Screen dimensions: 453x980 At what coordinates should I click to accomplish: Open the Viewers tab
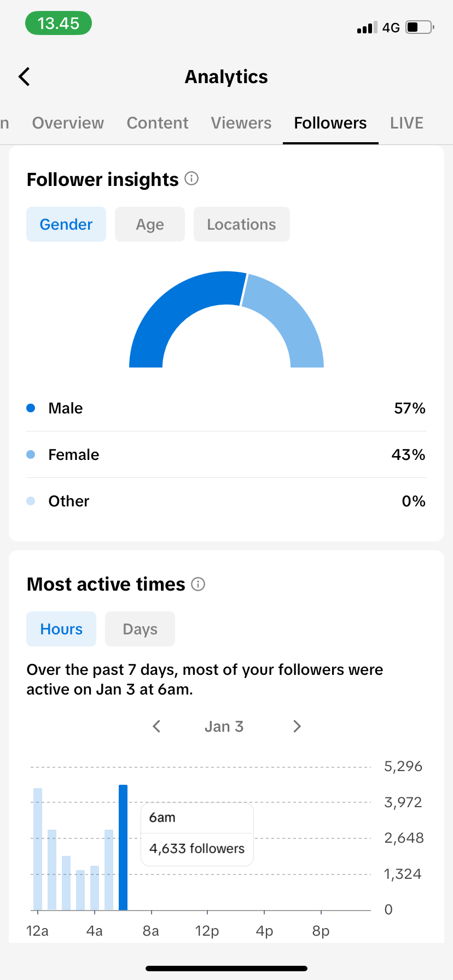[x=241, y=123]
